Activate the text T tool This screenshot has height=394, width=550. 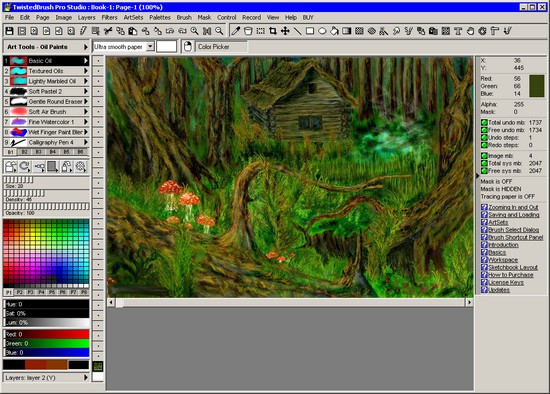point(458,31)
